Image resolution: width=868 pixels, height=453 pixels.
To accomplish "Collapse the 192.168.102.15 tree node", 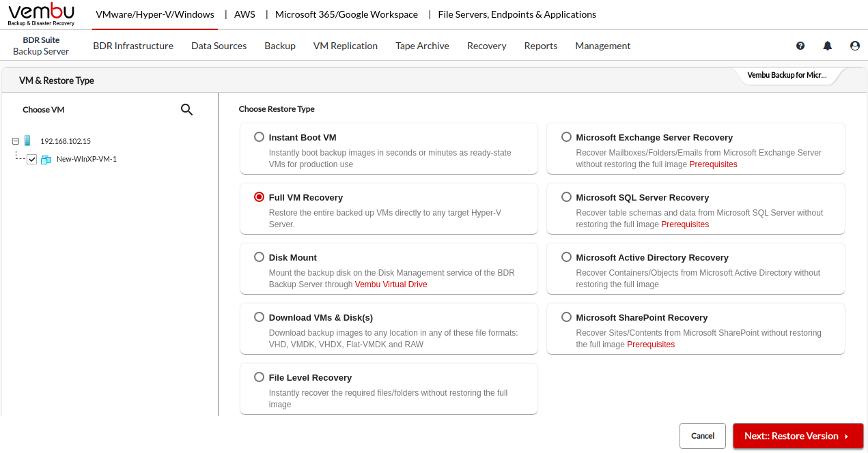I will pos(16,141).
